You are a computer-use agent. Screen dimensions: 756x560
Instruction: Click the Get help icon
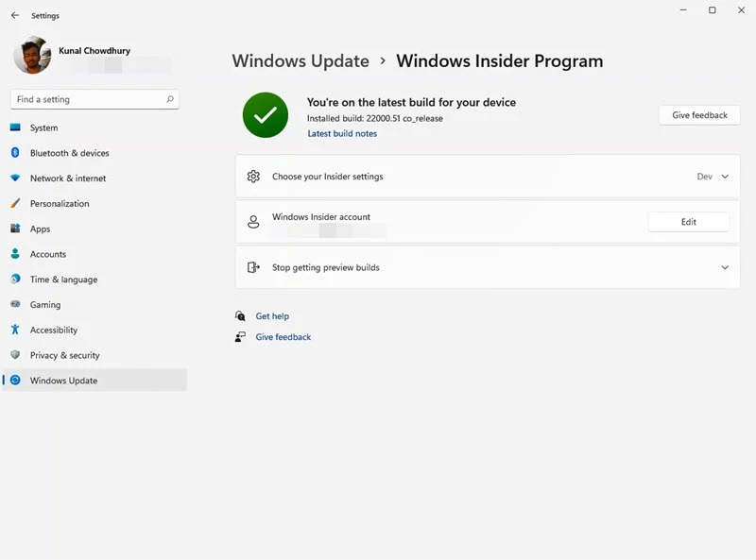240,315
